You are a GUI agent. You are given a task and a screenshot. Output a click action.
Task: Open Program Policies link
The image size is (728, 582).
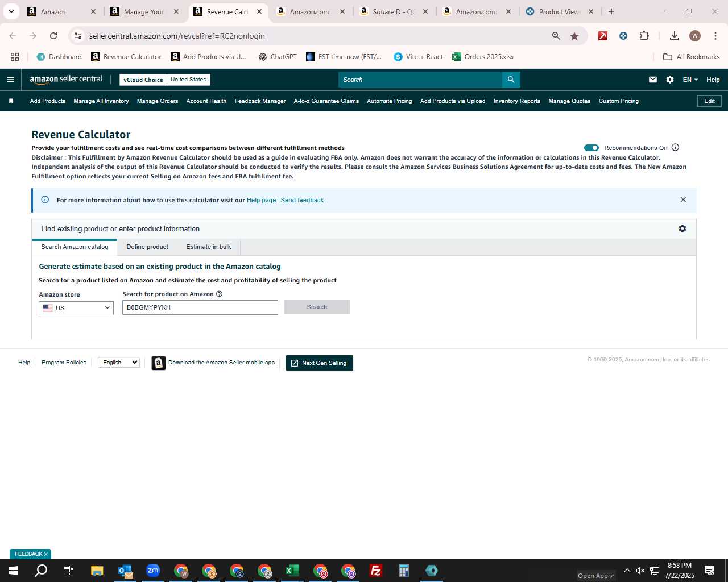64,363
